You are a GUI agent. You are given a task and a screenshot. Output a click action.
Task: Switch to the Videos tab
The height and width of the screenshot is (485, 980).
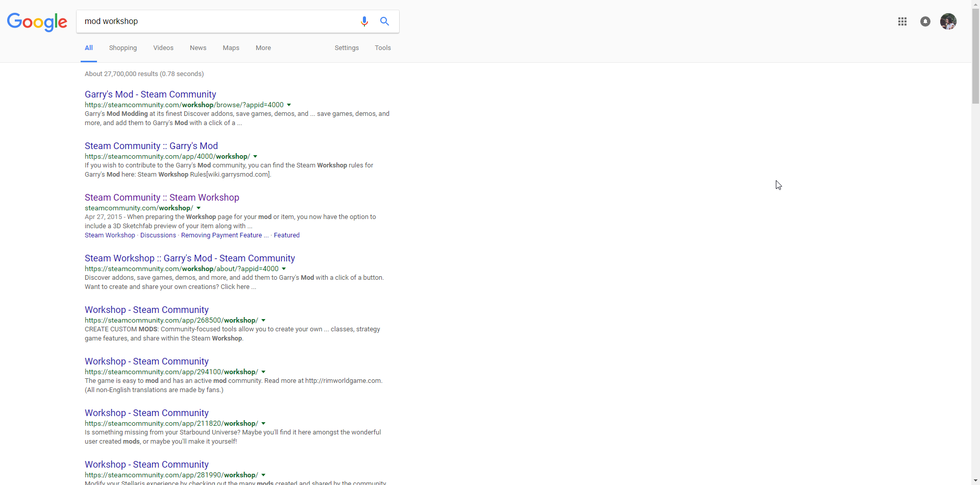click(x=163, y=48)
